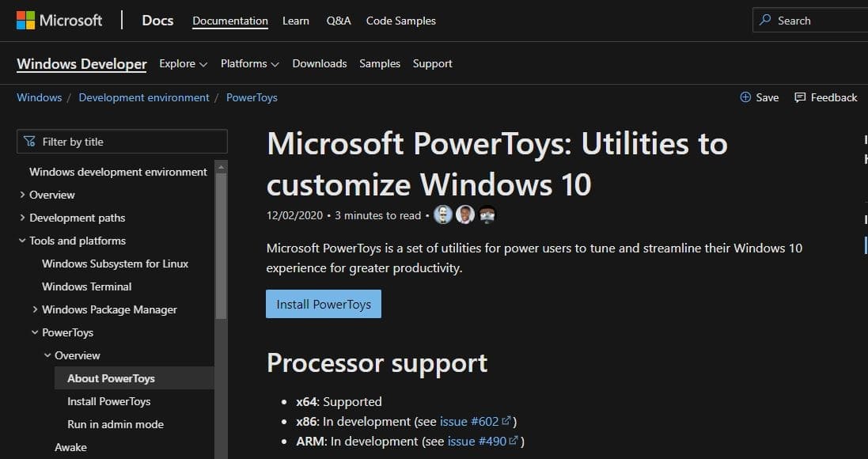
Task: Click the filter icon in sidebar
Action: (30, 142)
